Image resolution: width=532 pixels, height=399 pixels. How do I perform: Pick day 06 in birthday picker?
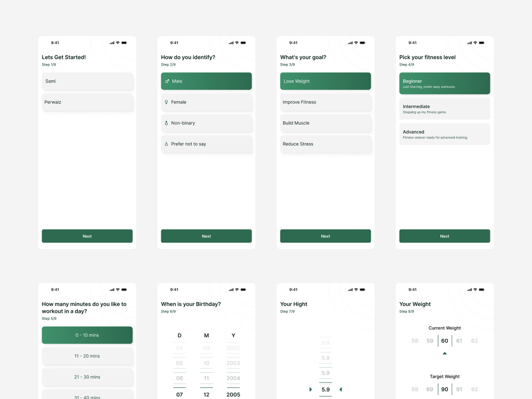(x=179, y=378)
